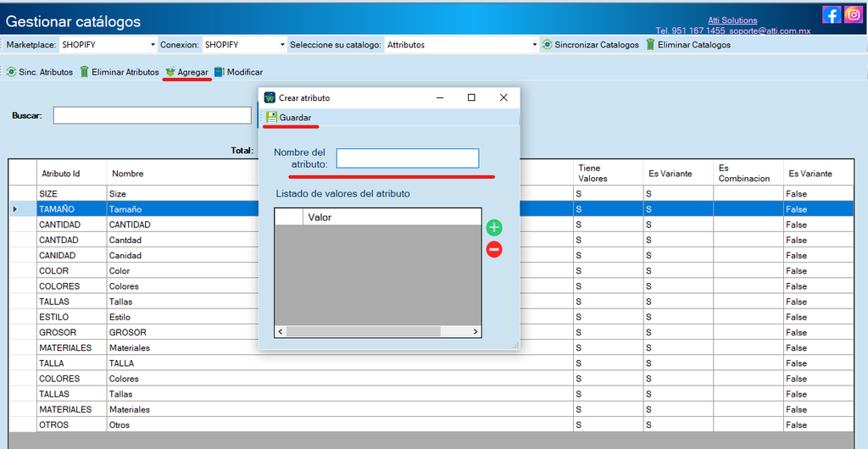Open the Instagram icon link

point(853,14)
